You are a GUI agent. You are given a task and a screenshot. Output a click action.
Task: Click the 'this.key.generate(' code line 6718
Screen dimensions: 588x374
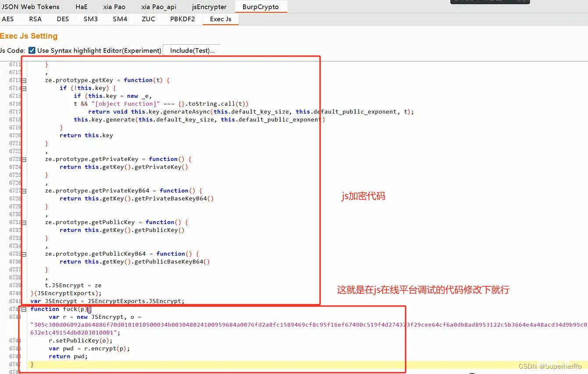200,120
